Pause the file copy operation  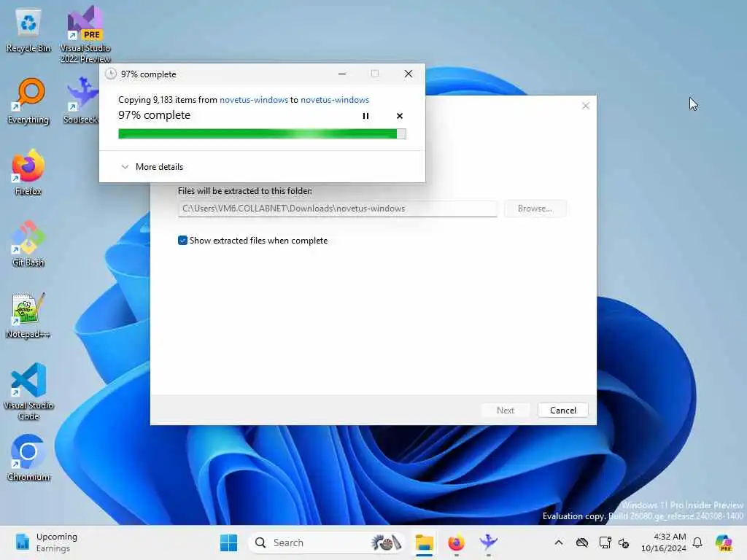pos(365,116)
